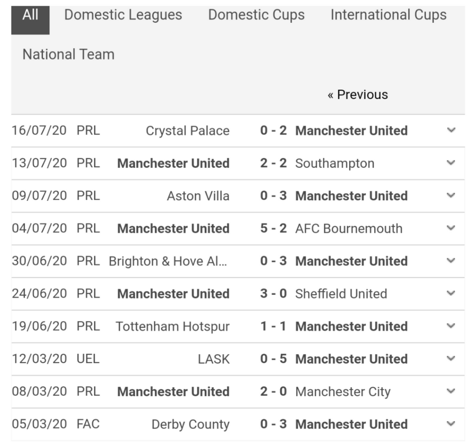Image resolution: width=476 pixels, height=448 pixels.
Task: Switch to the National Team tab
Action: click(68, 54)
